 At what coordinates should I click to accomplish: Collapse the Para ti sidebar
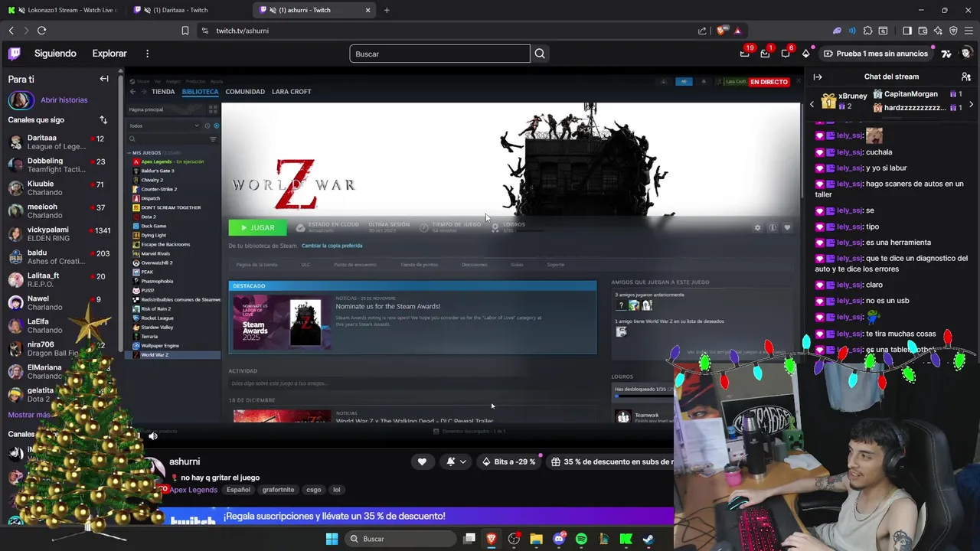[104, 79]
